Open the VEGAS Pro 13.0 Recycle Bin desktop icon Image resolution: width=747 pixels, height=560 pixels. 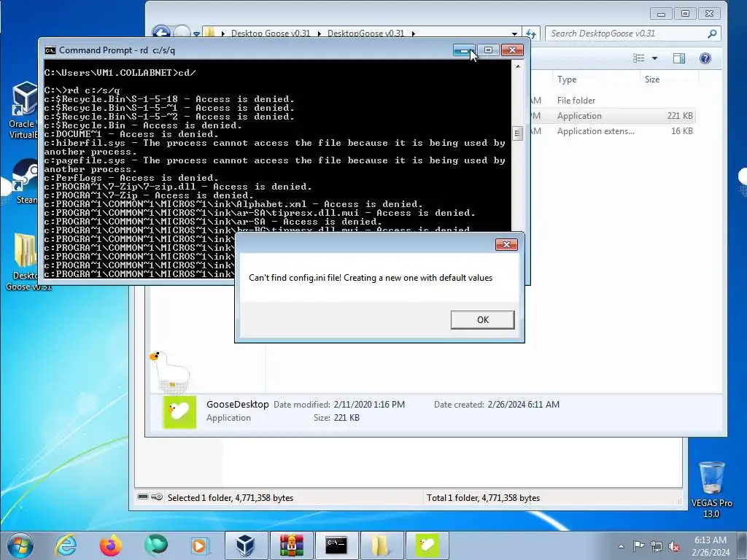point(712,489)
